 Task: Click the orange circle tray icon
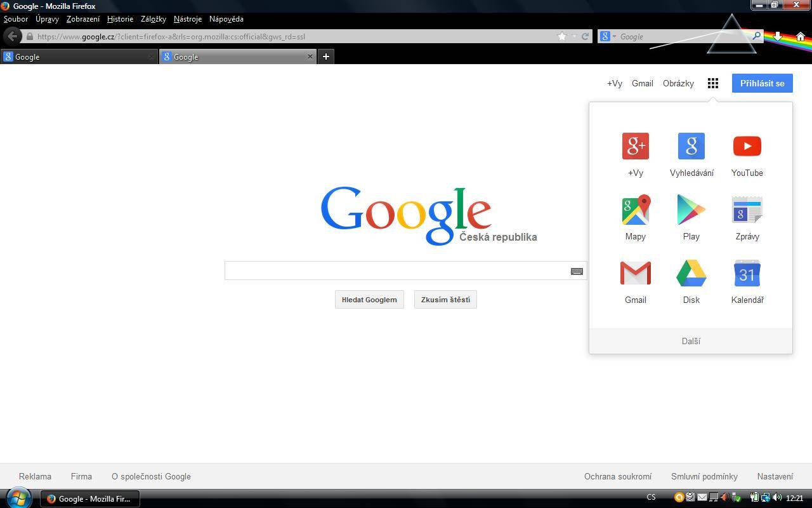[679, 498]
